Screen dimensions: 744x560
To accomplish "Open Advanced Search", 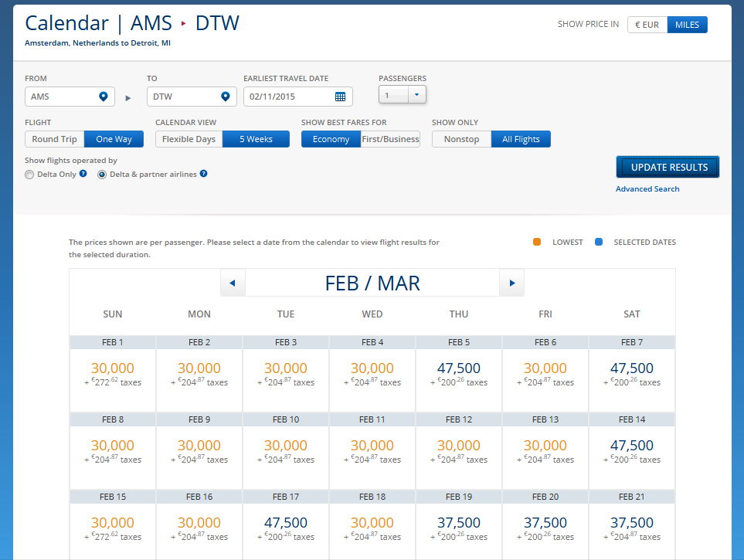I will [x=647, y=188].
